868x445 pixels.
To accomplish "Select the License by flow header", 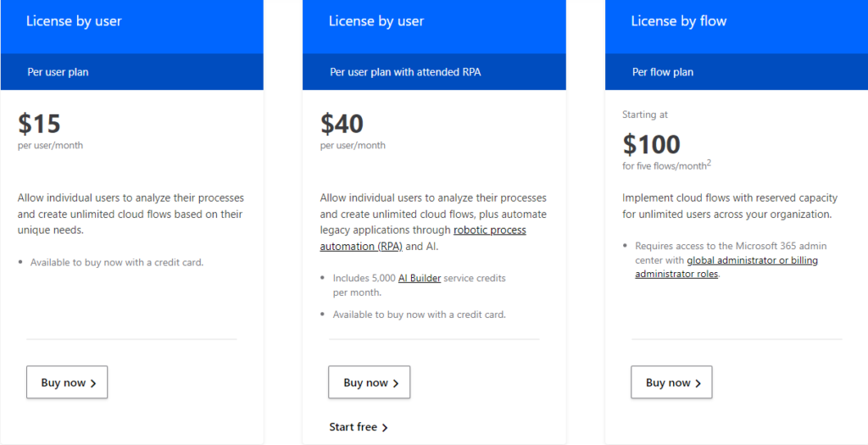I will point(679,21).
